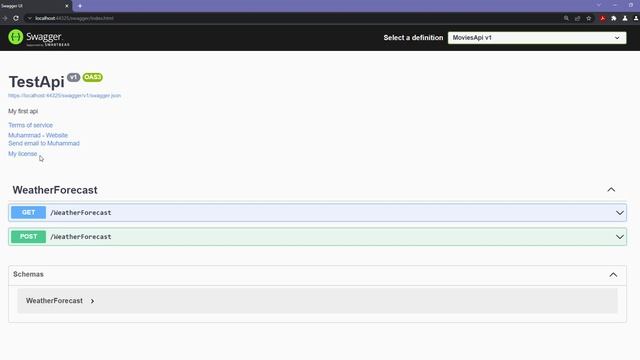Click the green POST method badge

point(28,237)
